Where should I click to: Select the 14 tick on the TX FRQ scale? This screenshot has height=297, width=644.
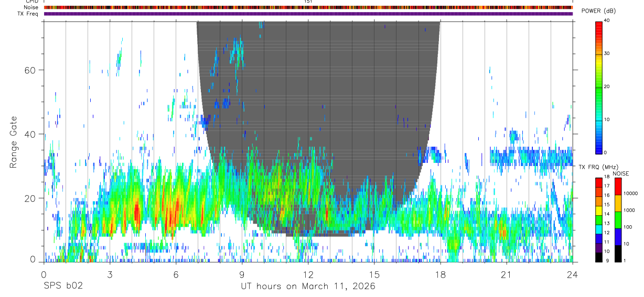click(607, 214)
